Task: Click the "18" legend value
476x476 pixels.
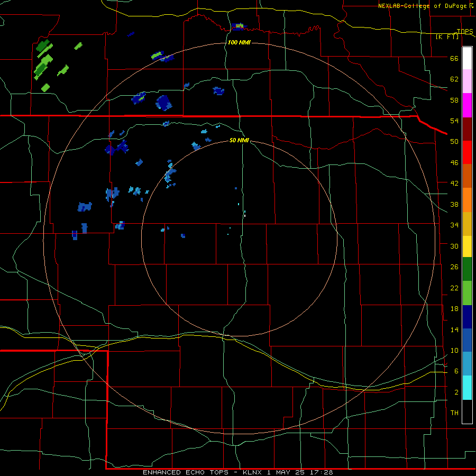Action: click(x=454, y=309)
